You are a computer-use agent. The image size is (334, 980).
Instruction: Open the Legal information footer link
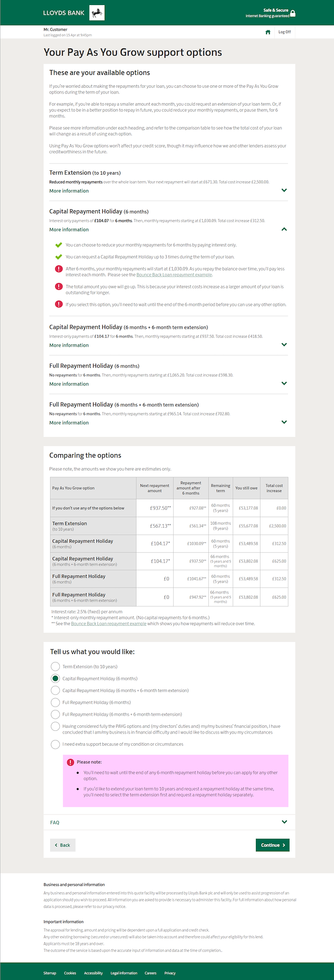[124, 973]
